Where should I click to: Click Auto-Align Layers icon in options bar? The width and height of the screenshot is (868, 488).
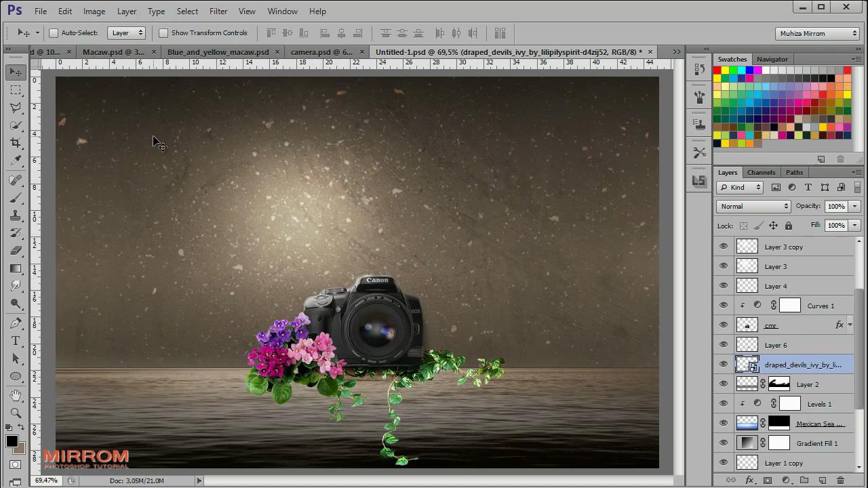pos(500,33)
